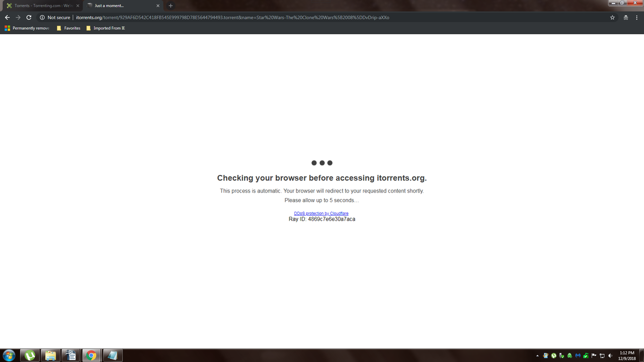This screenshot has height=362, width=644.
Task: Close the Torrents - Torrenting.com tab
Action: [x=77, y=6]
